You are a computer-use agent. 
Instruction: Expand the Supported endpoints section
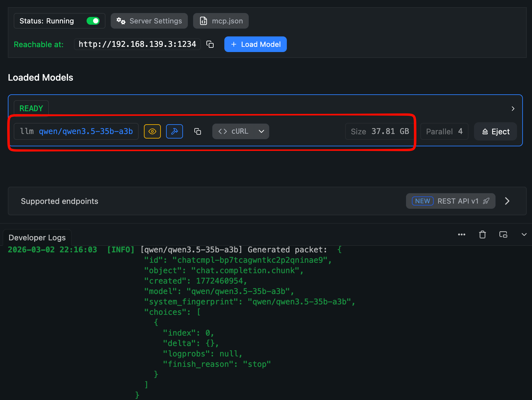click(507, 201)
